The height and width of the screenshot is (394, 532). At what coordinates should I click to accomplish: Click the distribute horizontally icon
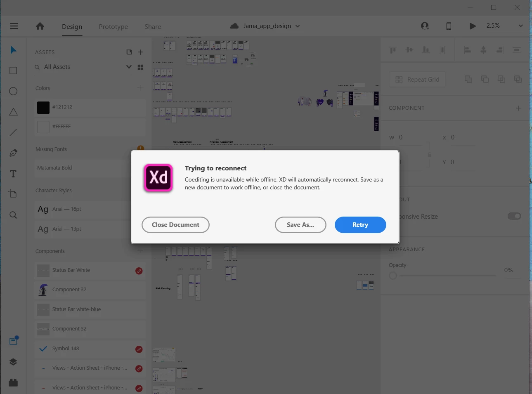[516, 50]
